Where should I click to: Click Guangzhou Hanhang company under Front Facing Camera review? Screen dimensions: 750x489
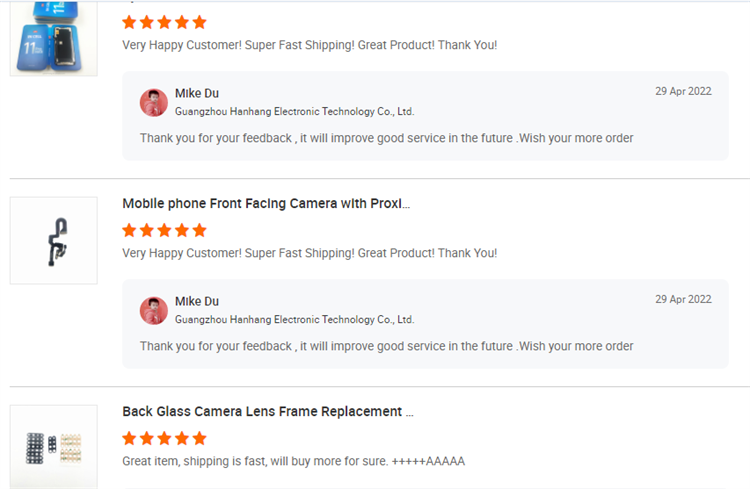pos(294,320)
